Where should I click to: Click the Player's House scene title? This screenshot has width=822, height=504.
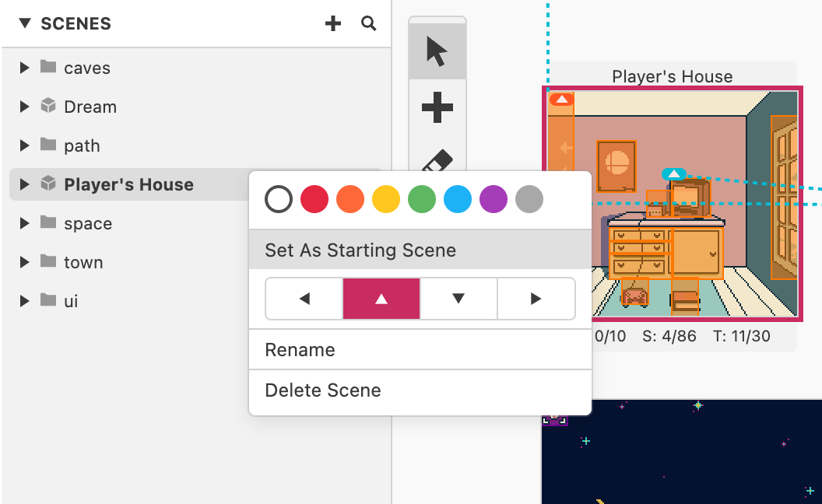coord(672,76)
